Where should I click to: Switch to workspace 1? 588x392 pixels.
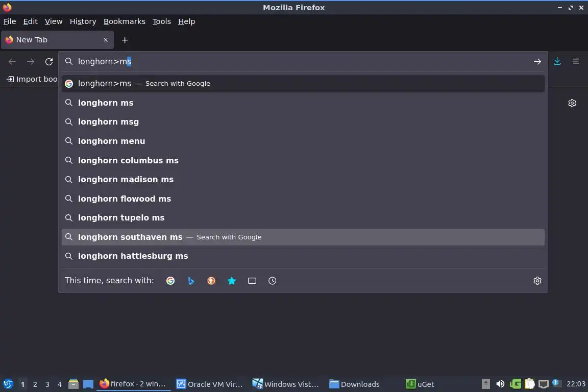coord(22,384)
